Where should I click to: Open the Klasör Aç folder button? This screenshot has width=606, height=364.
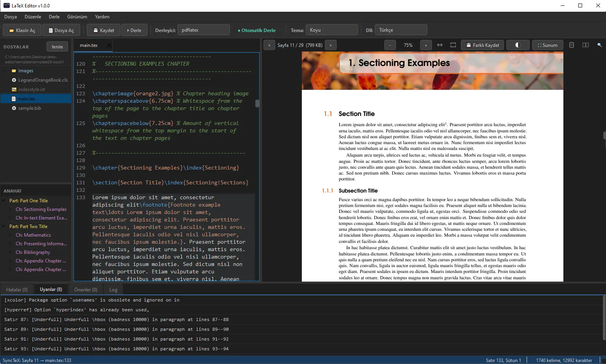(x=22, y=30)
